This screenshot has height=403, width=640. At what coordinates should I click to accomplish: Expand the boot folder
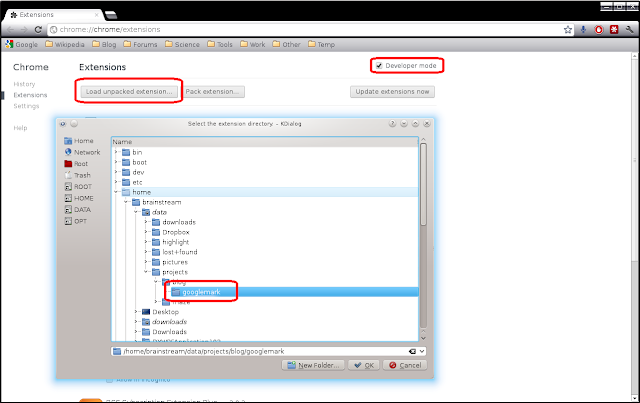[116, 162]
